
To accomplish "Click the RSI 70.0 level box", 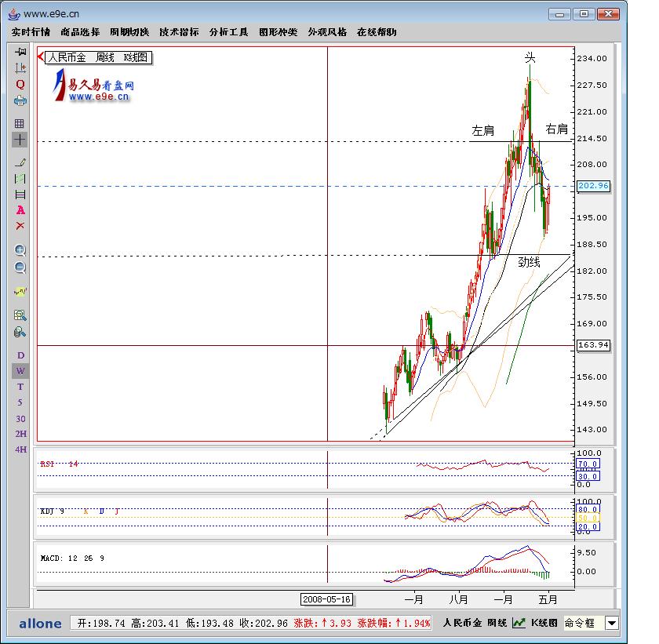I will pos(588,464).
